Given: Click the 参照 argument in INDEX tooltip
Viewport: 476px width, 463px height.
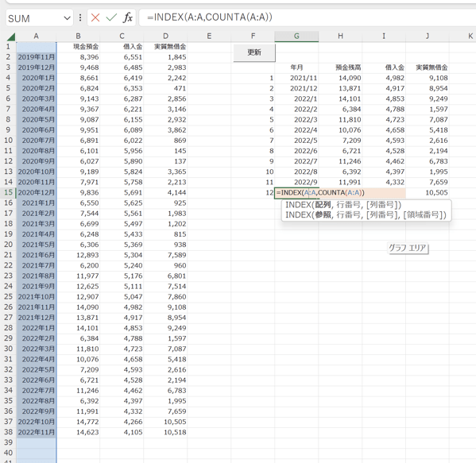Looking at the screenshot, I should point(323,214).
